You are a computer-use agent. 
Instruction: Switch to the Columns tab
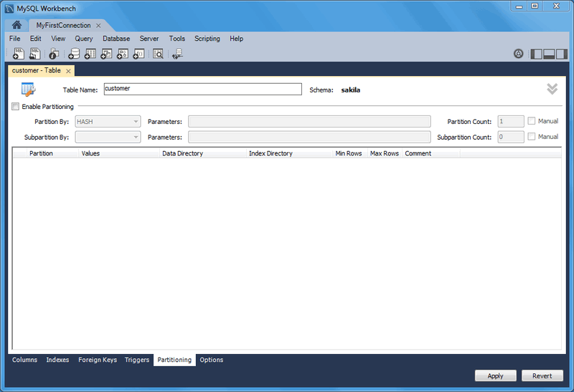pos(24,360)
